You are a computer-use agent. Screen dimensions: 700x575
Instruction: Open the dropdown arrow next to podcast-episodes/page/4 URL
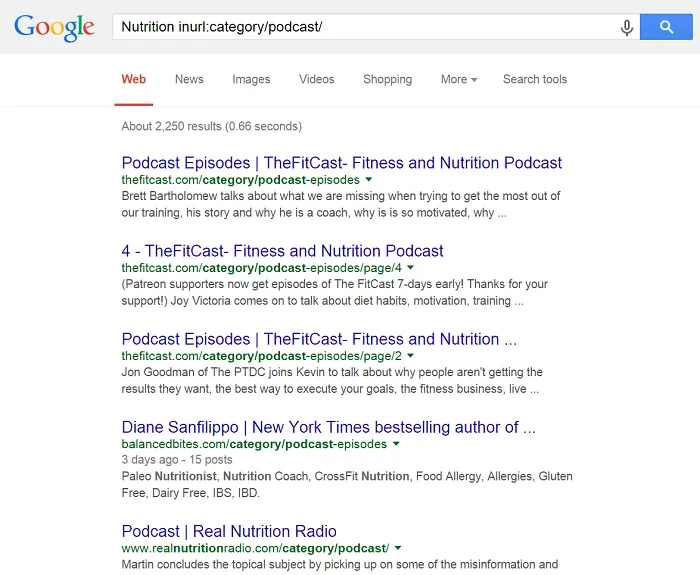[411, 267]
